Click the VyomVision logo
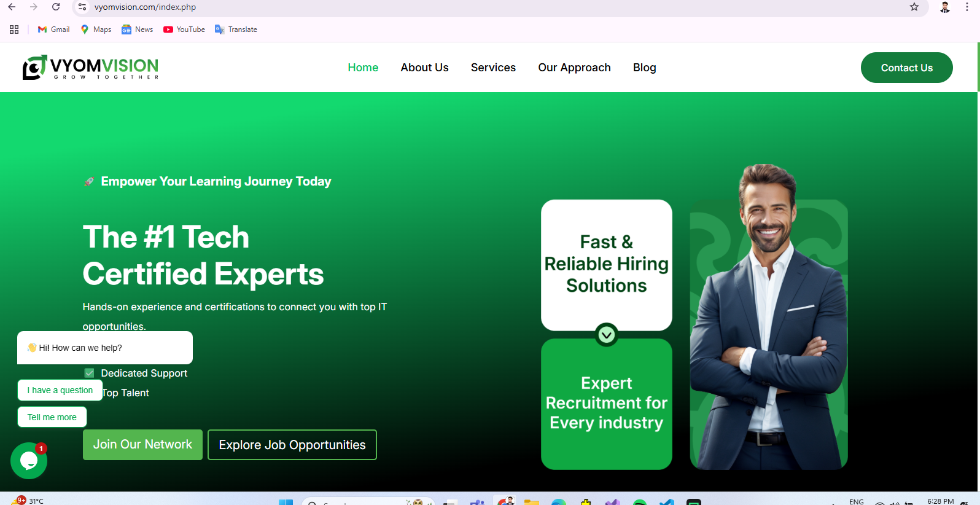The width and height of the screenshot is (980, 505). [90, 68]
